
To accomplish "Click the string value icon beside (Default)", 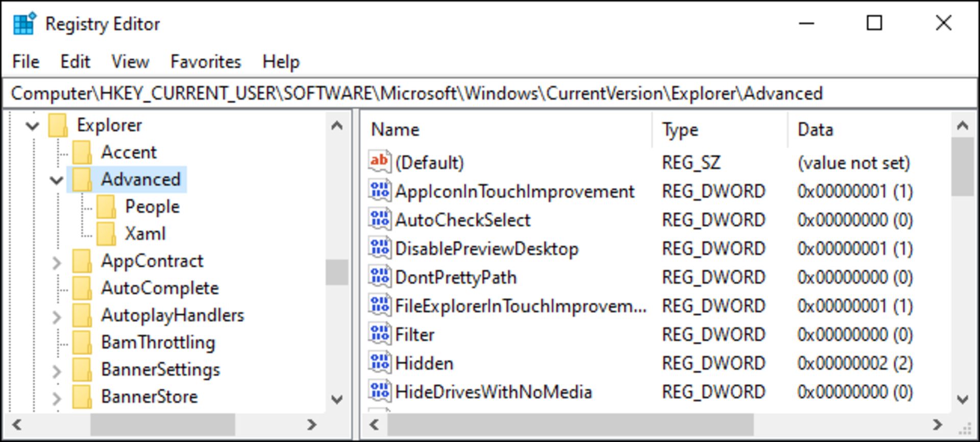I will click(380, 161).
